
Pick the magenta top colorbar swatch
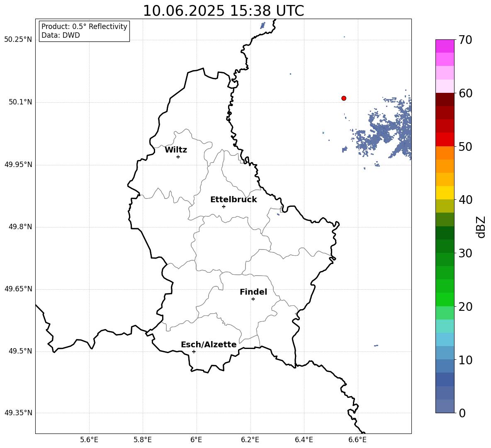(x=445, y=46)
